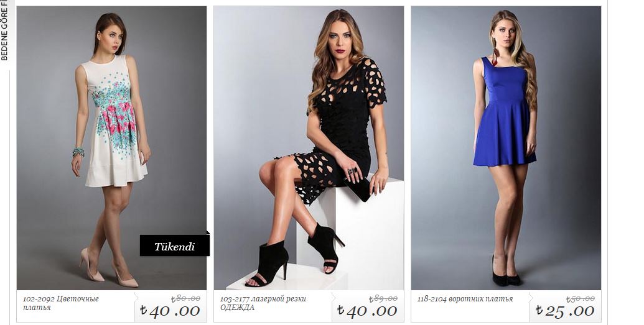The height and width of the screenshot is (325, 644).
Task: Open the BEDENE GÖRE vertical filter tab
Action: click(4, 30)
